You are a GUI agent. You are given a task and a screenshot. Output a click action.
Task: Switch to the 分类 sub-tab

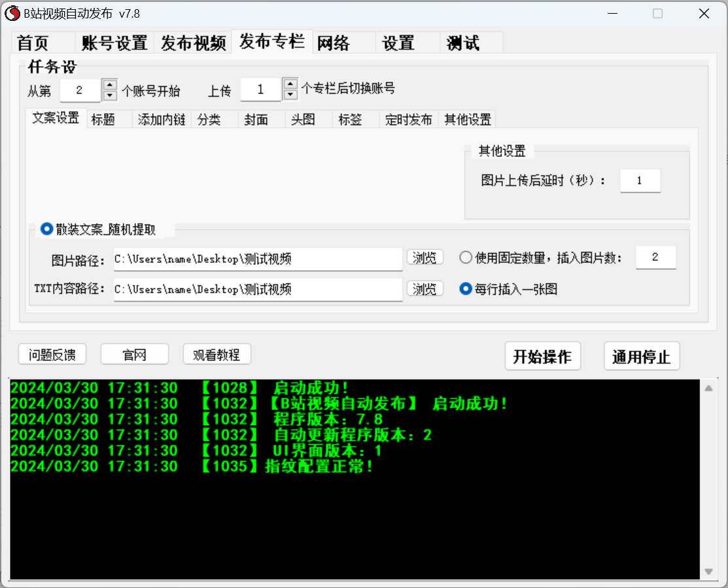tap(215, 120)
